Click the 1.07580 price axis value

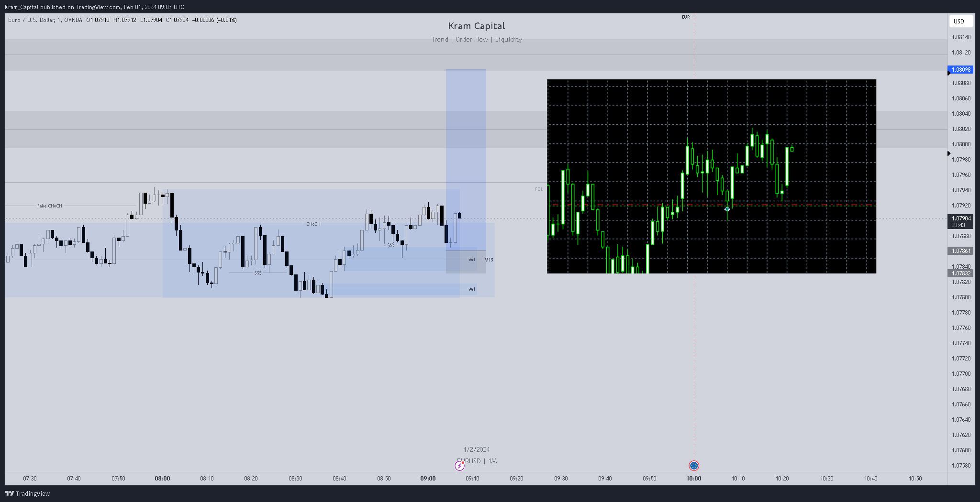coord(961,466)
